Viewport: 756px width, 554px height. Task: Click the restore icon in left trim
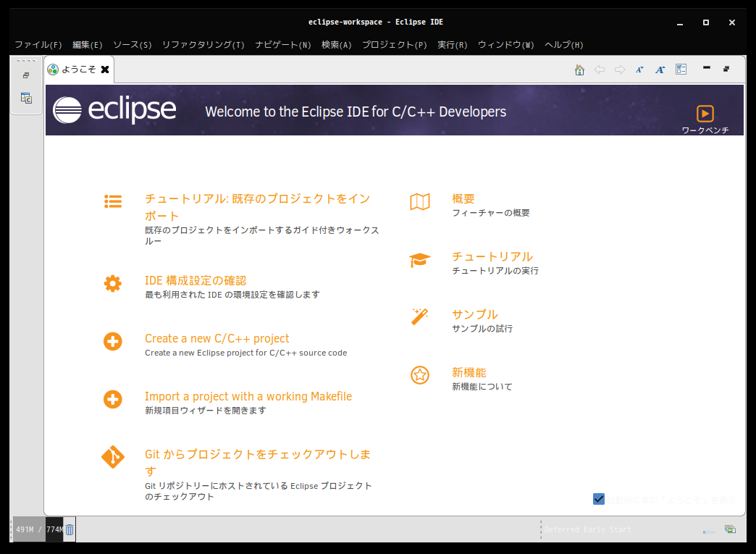(x=26, y=75)
